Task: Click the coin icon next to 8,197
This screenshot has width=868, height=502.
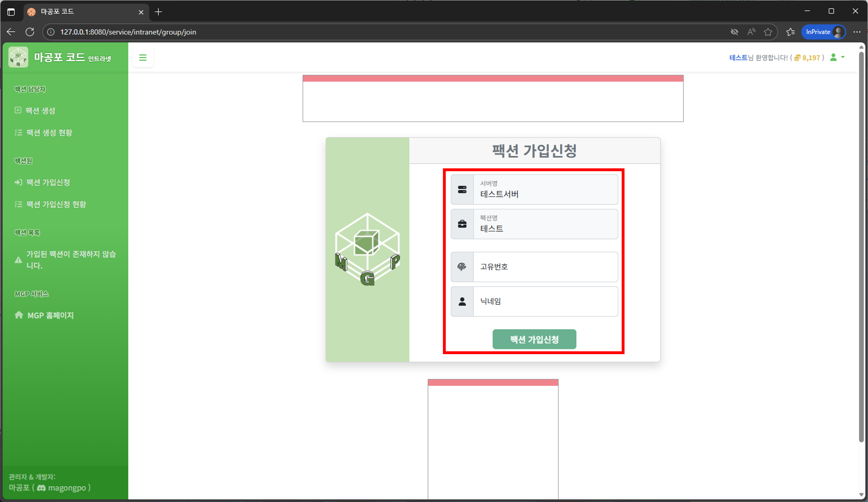Action: [797, 57]
